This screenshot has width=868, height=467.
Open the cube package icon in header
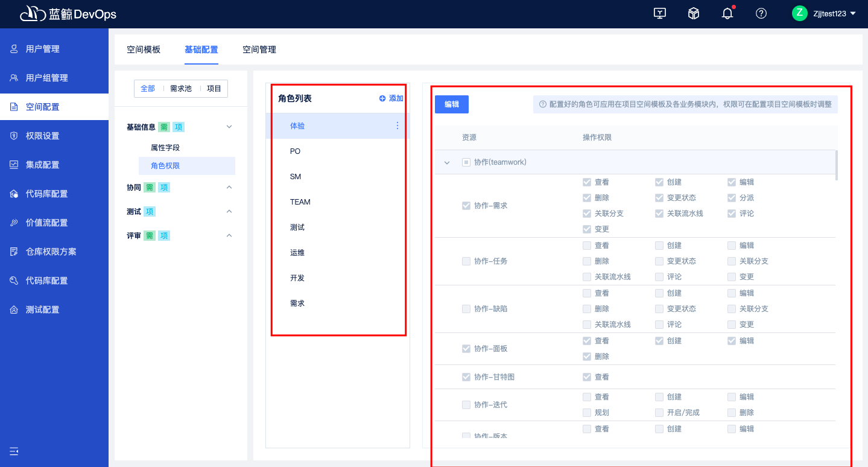(x=694, y=13)
